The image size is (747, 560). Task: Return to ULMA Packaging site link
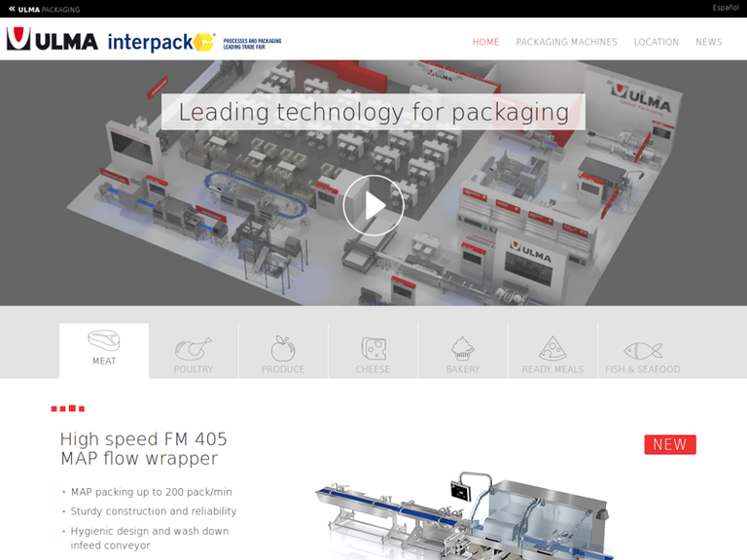(x=45, y=9)
